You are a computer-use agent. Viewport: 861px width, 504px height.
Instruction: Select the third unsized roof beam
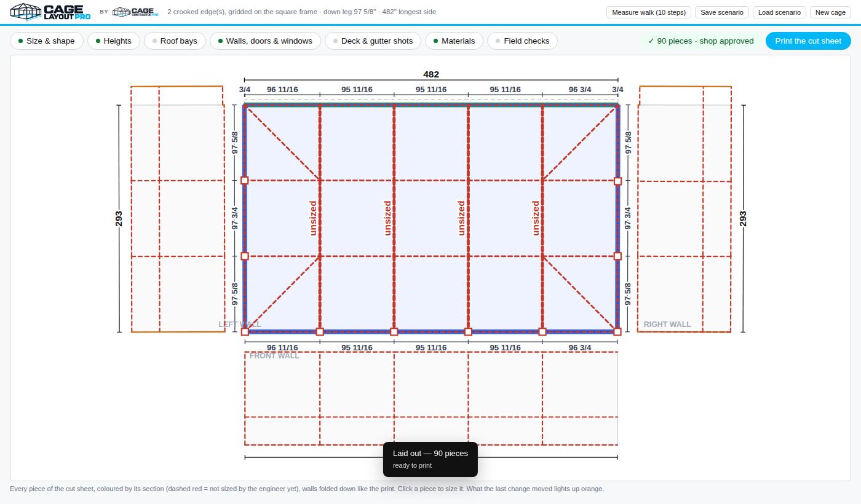(x=469, y=218)
